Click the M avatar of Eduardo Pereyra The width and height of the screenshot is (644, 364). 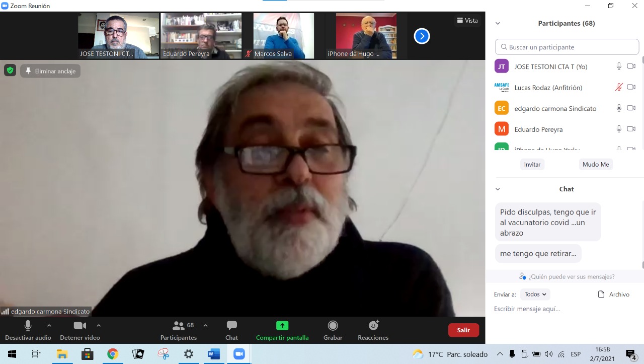pos(502,129)
